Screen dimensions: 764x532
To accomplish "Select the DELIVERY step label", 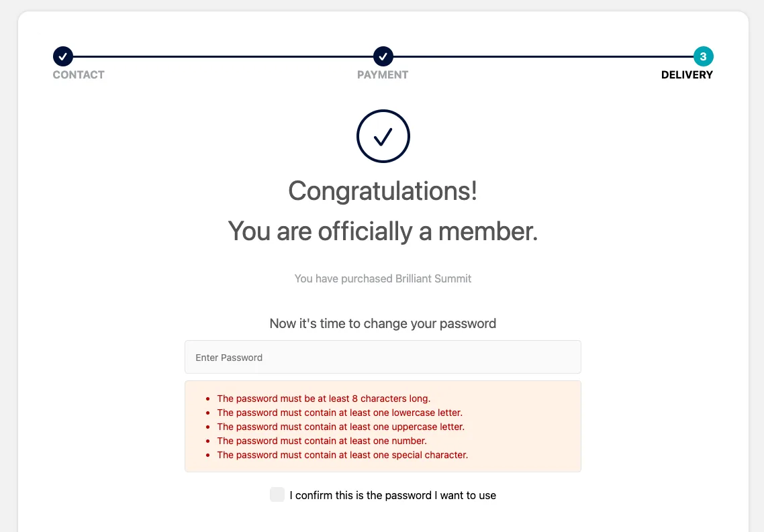I will pyautogui.click(x=687, y=75).
